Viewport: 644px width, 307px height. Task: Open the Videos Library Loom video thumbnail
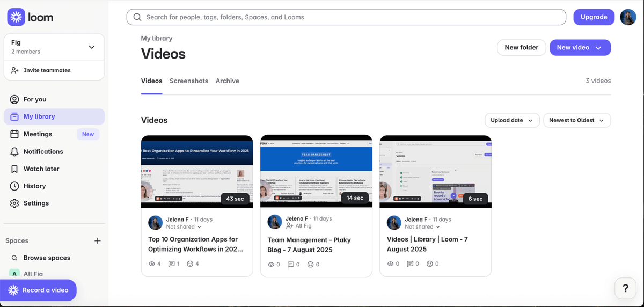point(435,172)
